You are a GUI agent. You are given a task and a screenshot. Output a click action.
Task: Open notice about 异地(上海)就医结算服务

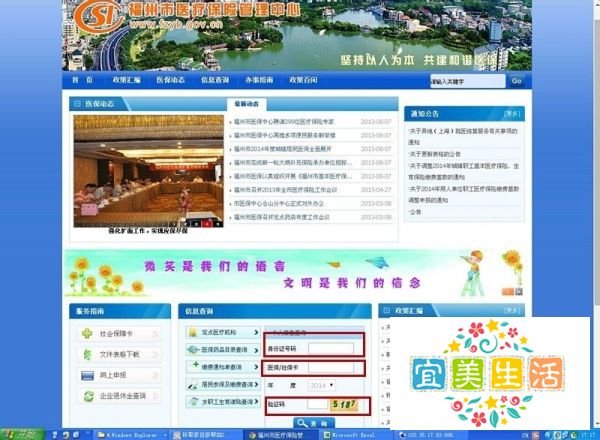point(463,136)
